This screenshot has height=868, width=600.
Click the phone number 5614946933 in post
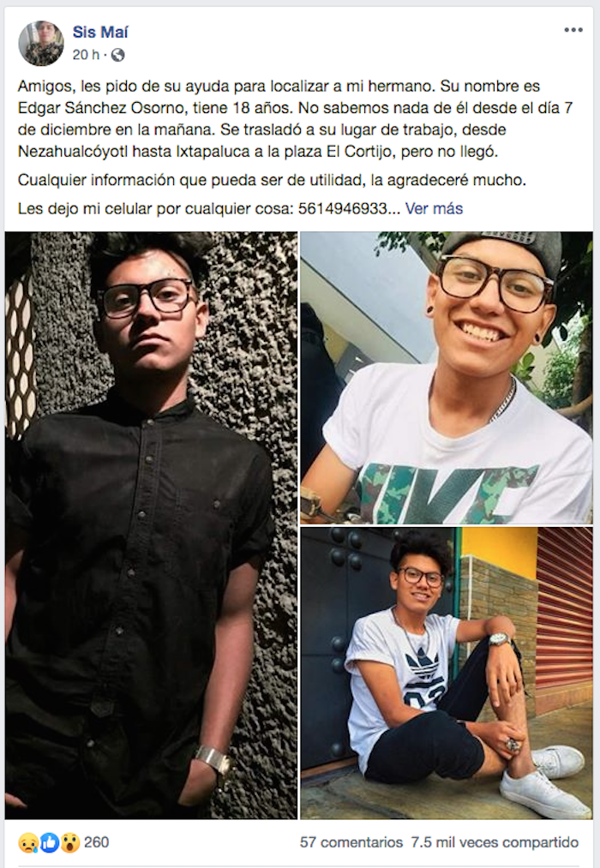342,209
